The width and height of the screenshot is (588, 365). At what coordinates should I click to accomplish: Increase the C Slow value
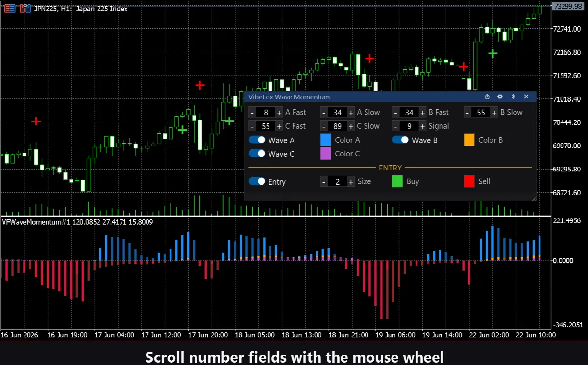pos(351,126)
